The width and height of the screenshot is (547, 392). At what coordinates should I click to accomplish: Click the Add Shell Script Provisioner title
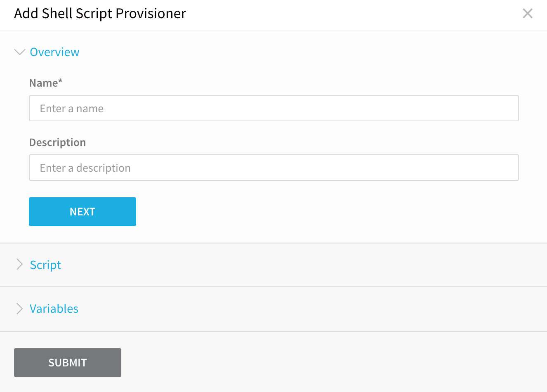[100, 14]
